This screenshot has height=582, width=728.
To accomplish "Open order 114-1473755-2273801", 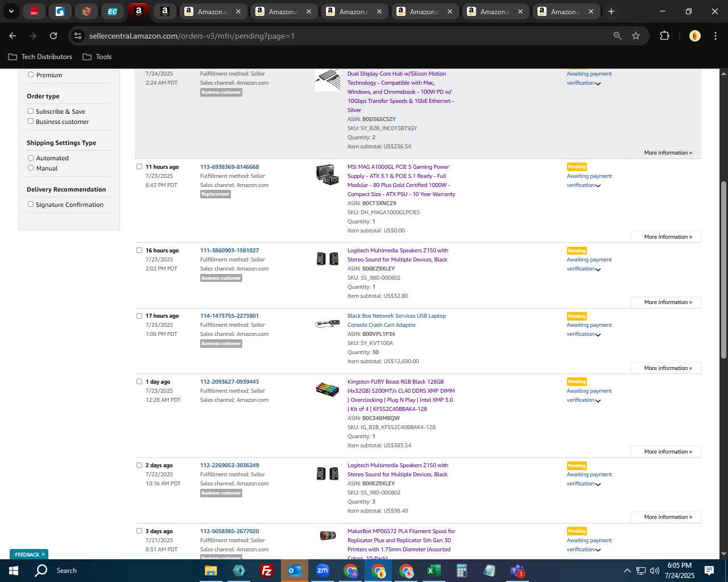I will [229, 316].
